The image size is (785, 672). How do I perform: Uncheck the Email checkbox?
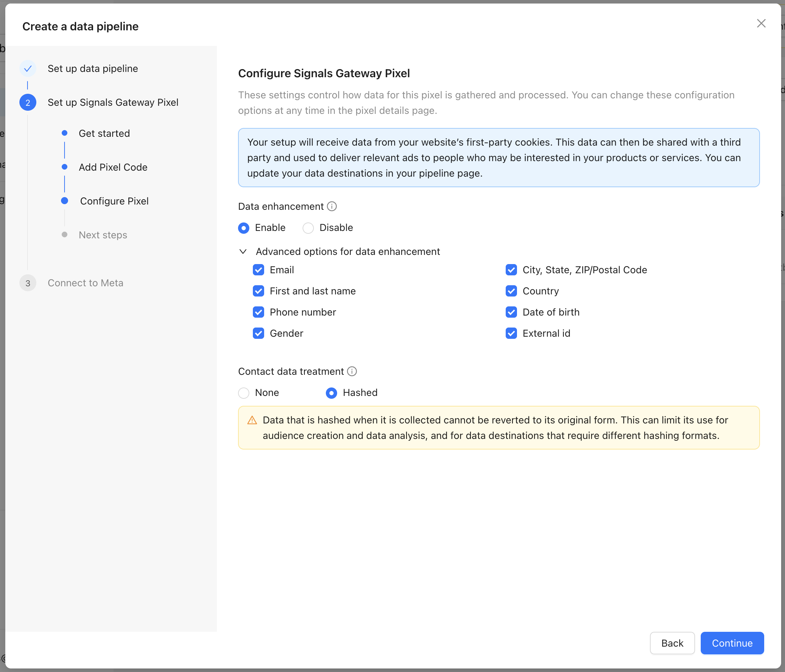[258, 270]
